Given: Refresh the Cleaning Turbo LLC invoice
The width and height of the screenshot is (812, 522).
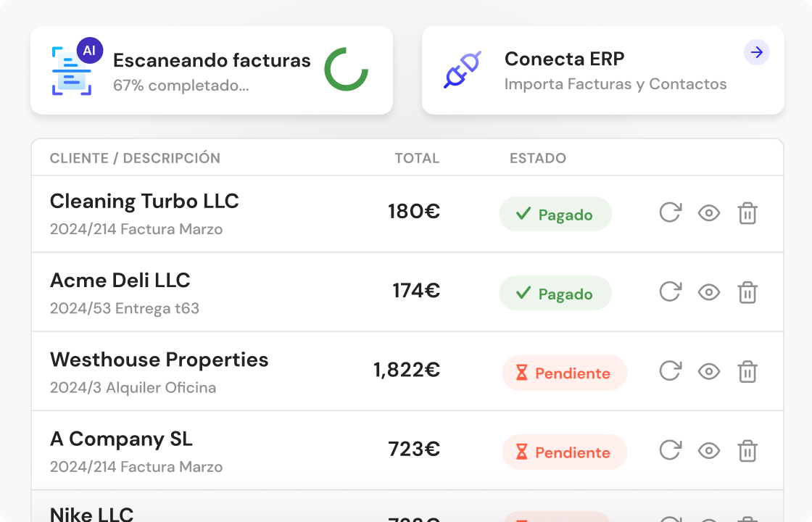Looking at the screenshot, I should tap(670, 213).
